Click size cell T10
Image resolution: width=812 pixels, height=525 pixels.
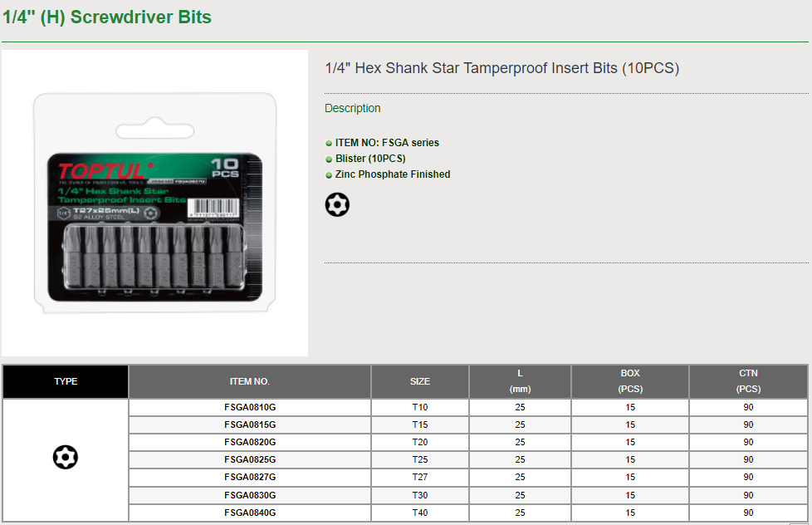(420, 407)
